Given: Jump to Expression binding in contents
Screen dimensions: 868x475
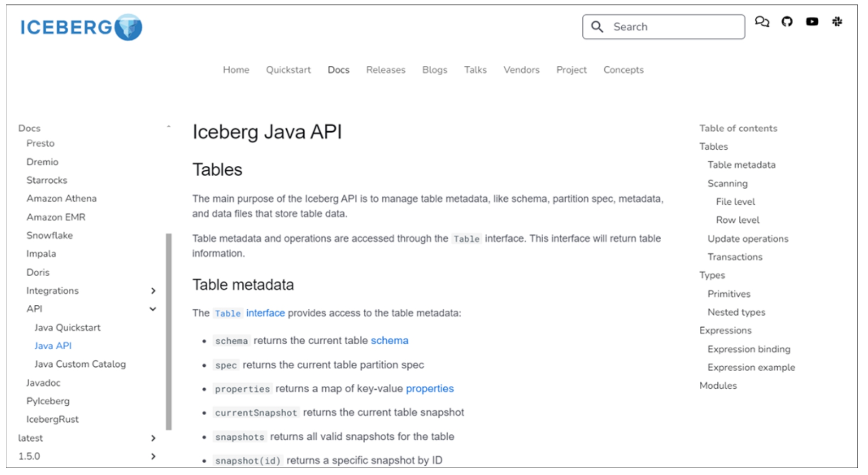Looking at the screenshot, I should click(749, 349).
